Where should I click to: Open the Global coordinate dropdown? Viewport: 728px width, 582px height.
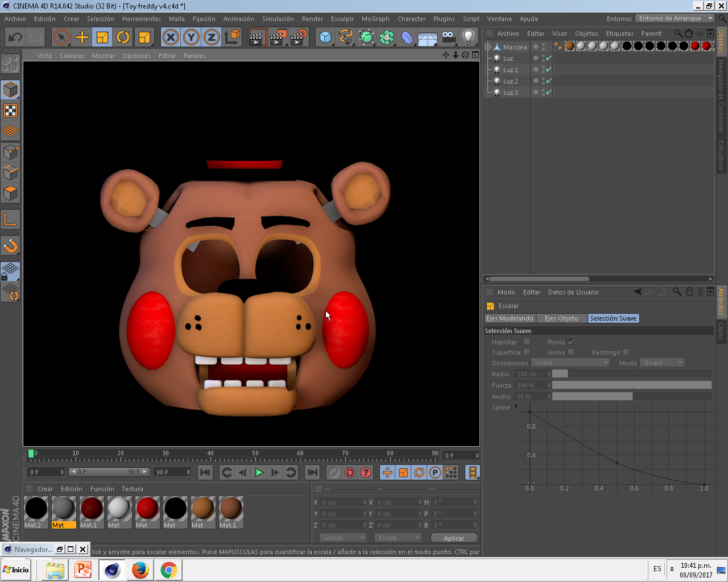(343, 538)
